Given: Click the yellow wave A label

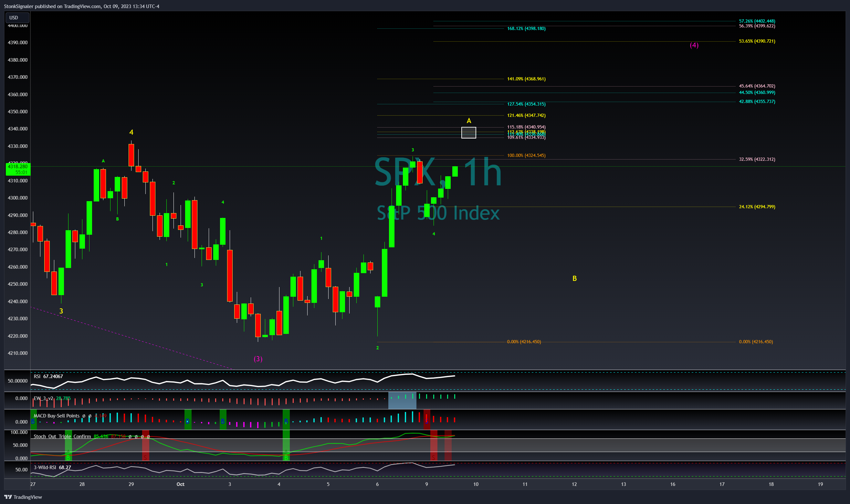Looking at the screenshot, I should [x=469, y=120].
